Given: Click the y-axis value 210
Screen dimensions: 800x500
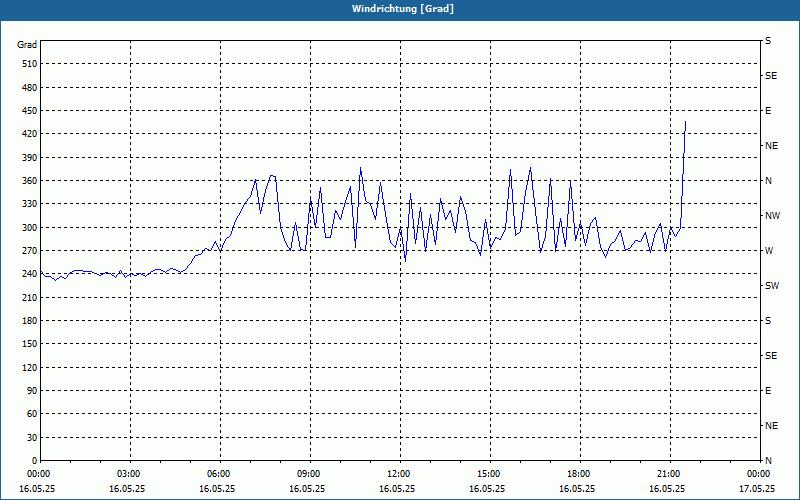Looking at the screenshot, I should click(30, 297).
